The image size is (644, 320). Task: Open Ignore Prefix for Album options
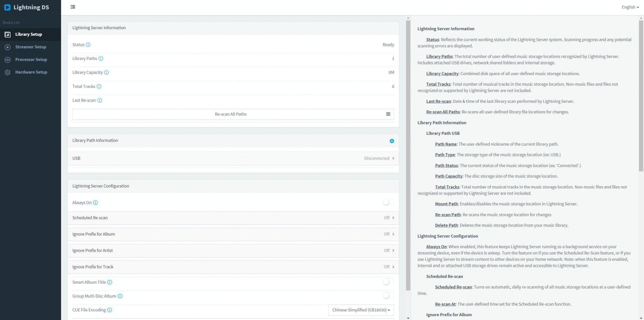click(233, 234)
